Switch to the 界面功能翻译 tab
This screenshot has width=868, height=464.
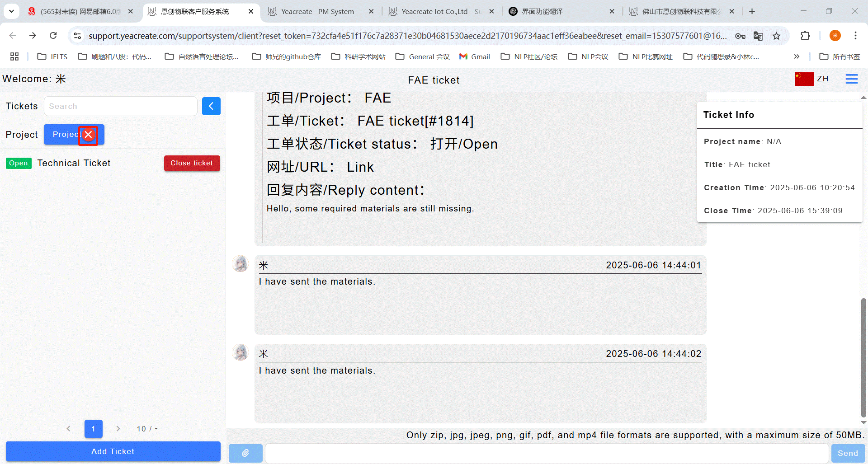(x=542, y=11)
